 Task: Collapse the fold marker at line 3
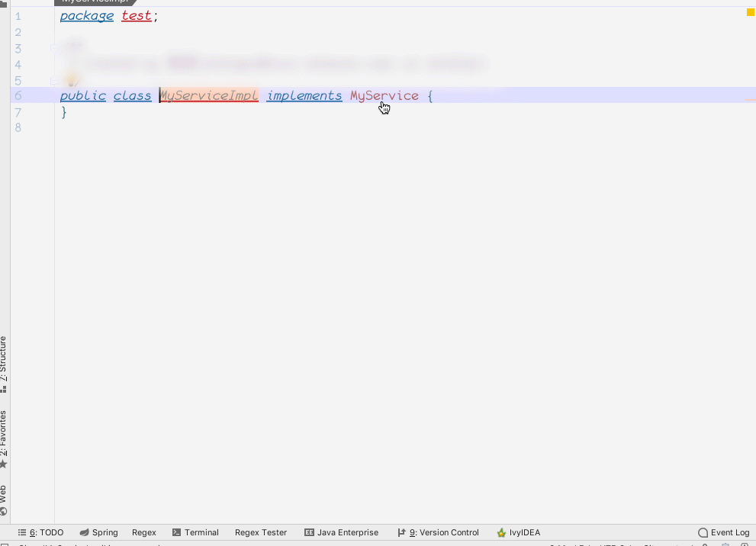pyautogui.click(x=54, y=48)
